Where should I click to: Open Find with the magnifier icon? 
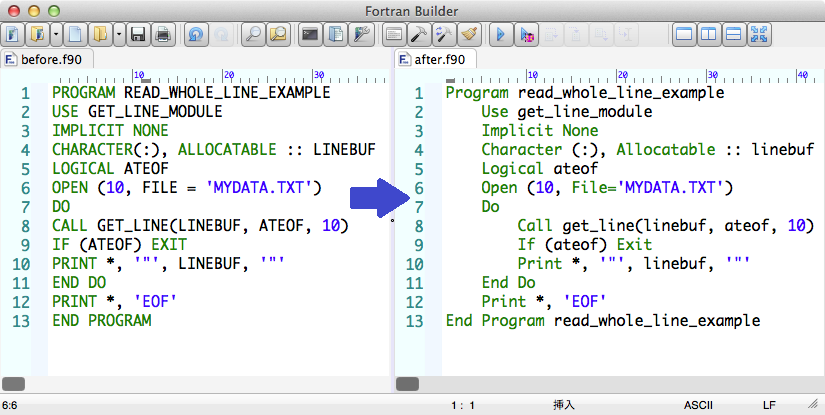click(x=254, y=35)
